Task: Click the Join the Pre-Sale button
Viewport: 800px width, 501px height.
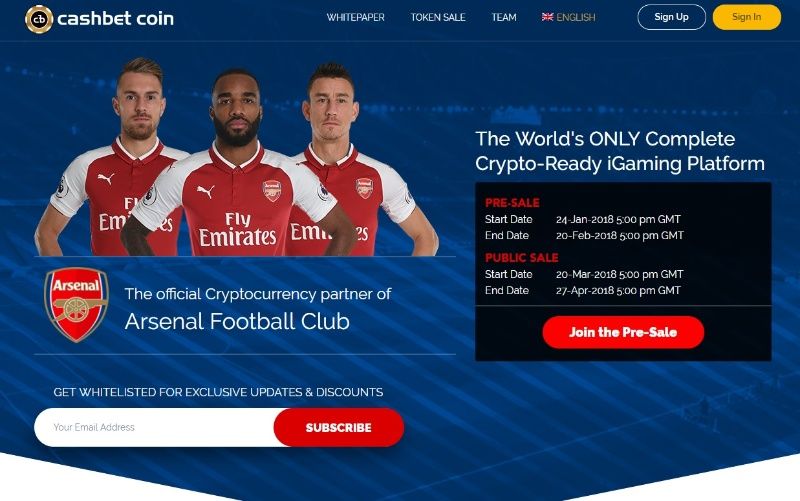Action: (x=623, y=332)
